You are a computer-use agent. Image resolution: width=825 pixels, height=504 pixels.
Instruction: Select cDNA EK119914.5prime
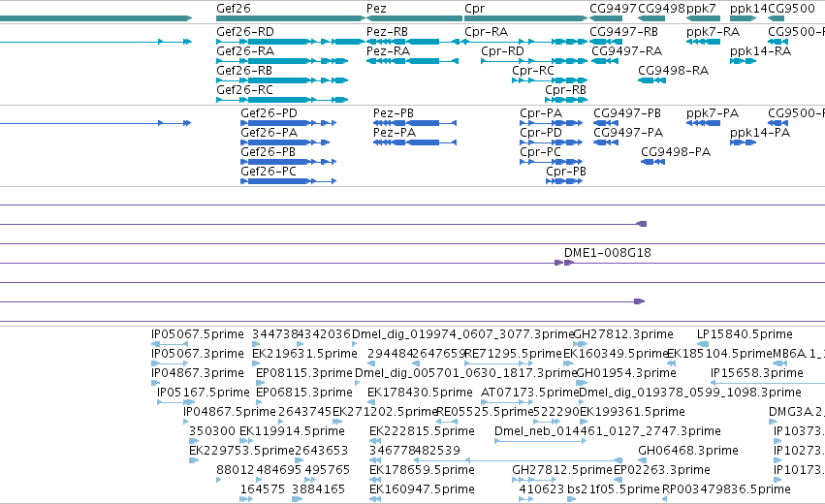292,431
